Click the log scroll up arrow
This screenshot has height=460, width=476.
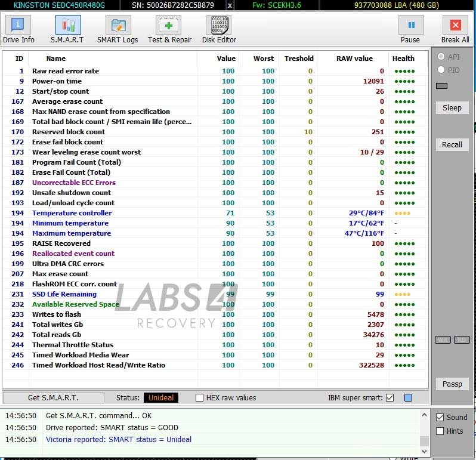(x=424, y=415)
